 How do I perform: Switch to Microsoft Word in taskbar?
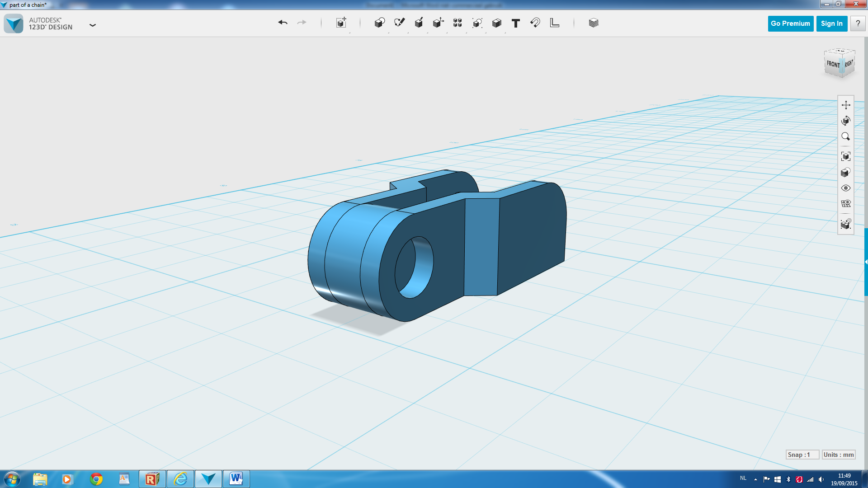(x=236, y=479)
